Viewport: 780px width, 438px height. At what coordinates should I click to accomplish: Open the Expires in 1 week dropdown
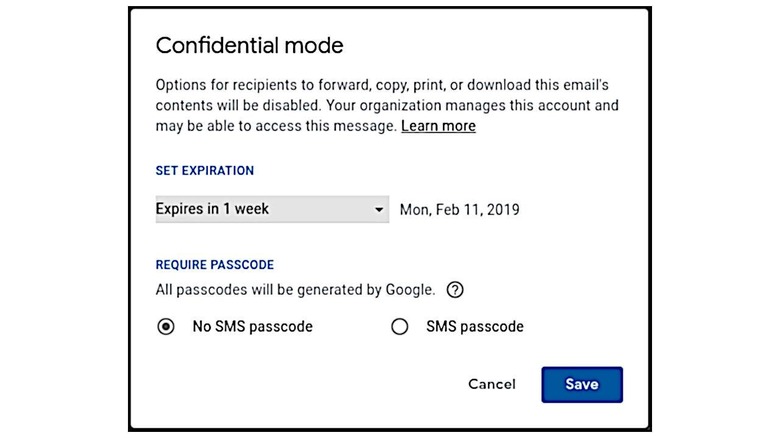tap(271, 209)
